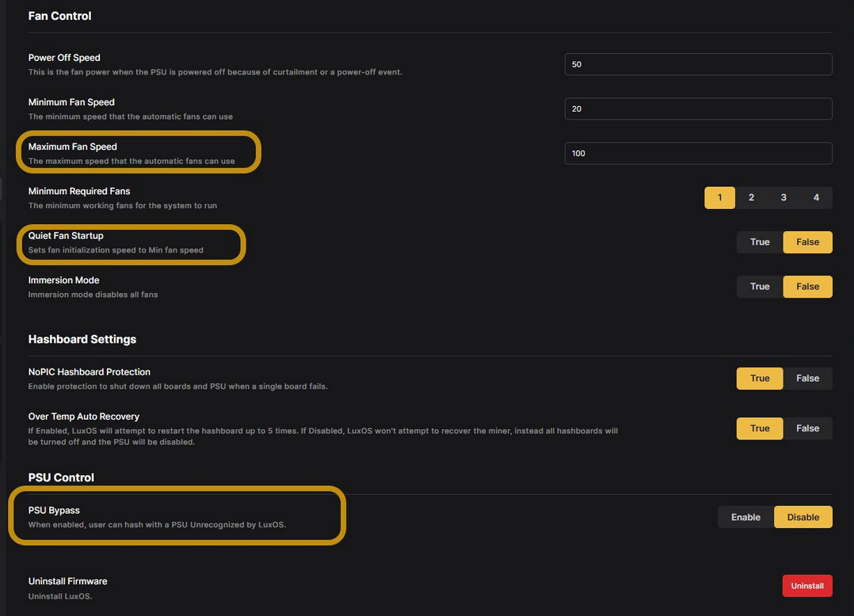
Task: Enable Quiet Fan Startup with True
Action: click(760, 241)
